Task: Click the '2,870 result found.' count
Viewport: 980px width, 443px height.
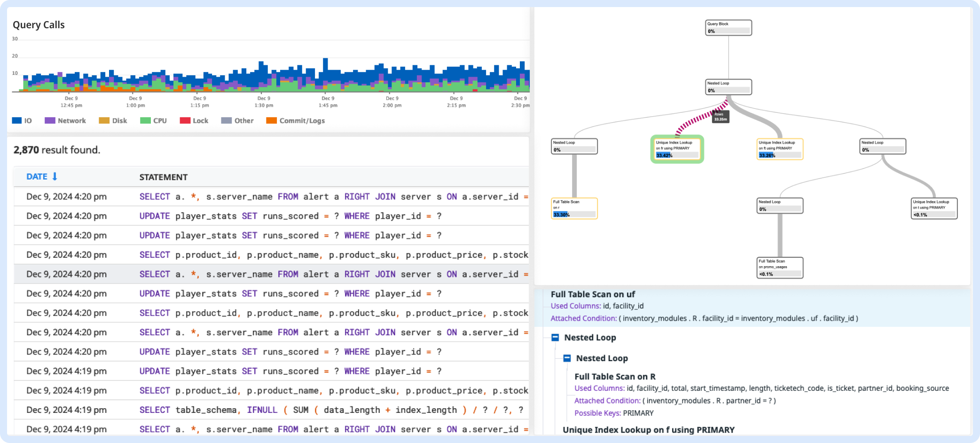Action: pyautogui.click(x=57, y=150)
